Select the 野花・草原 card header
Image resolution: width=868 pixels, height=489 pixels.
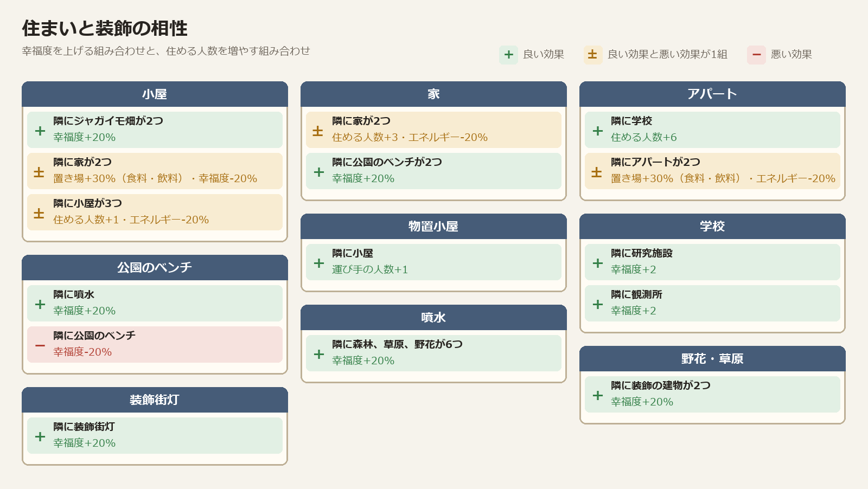click(712, 359)
